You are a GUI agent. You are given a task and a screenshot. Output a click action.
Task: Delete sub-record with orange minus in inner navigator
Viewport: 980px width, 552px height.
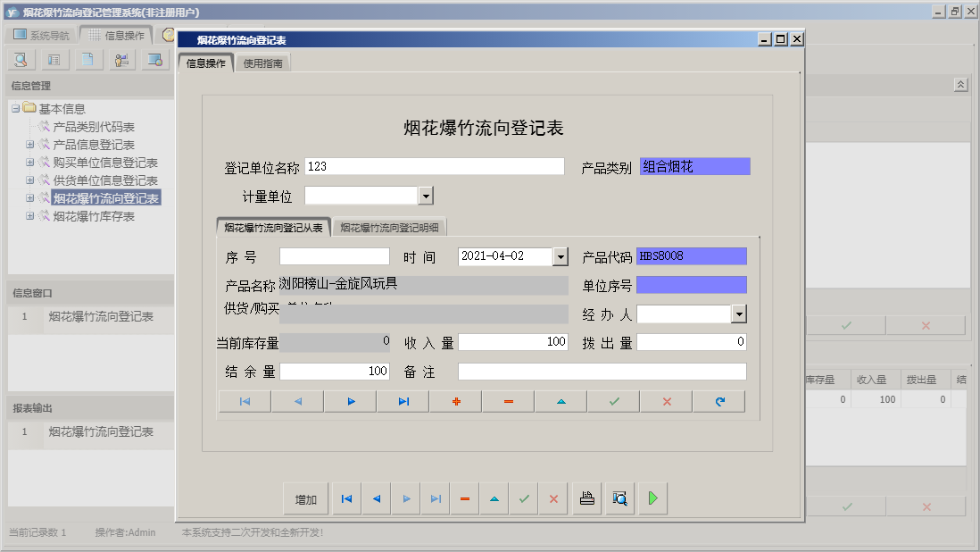509,401
